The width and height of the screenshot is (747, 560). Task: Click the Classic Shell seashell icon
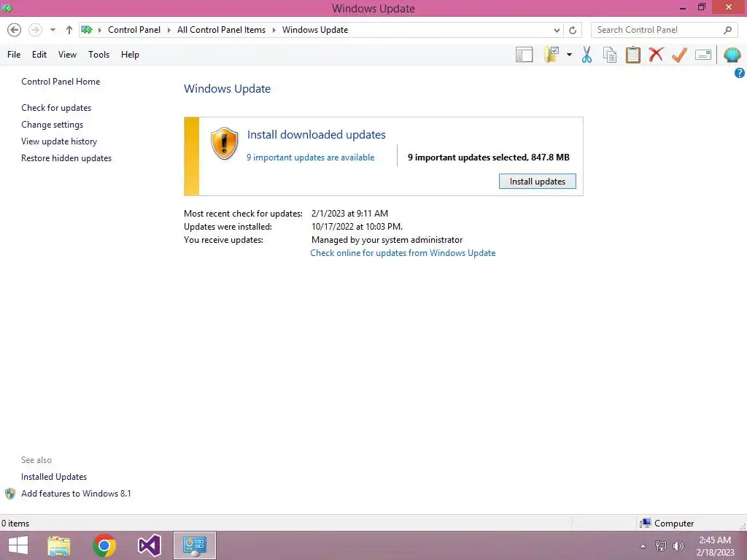(732, 55)
